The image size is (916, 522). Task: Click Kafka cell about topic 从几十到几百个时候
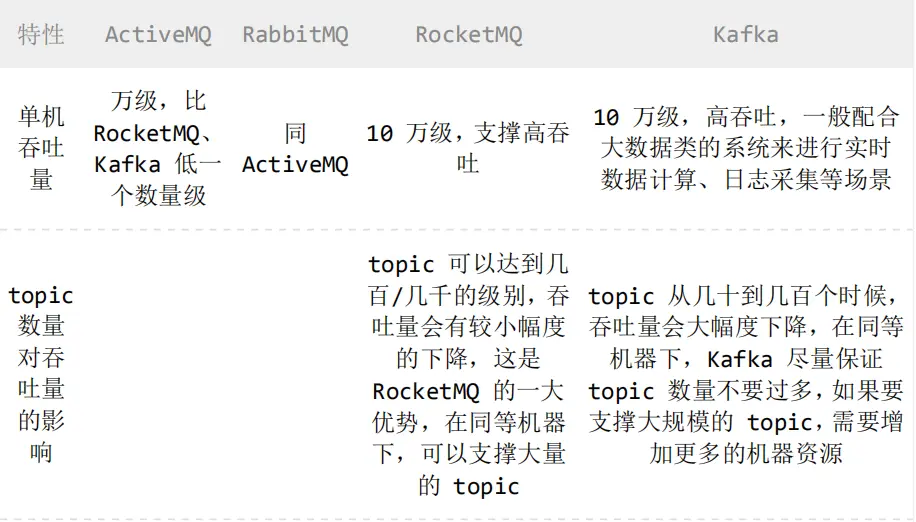[746, 375]
